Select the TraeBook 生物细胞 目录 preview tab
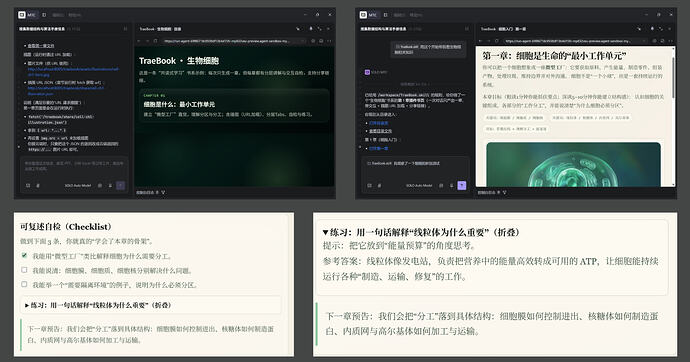Screen dimensions: 690x362 coord(160,29)
